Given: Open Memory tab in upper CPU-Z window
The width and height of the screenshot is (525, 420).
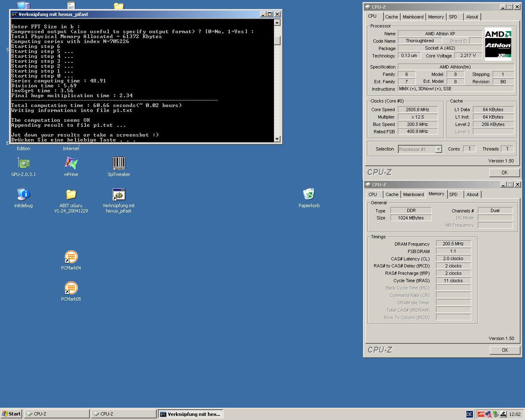Looking at the screenshot, I should coord(436,17).
